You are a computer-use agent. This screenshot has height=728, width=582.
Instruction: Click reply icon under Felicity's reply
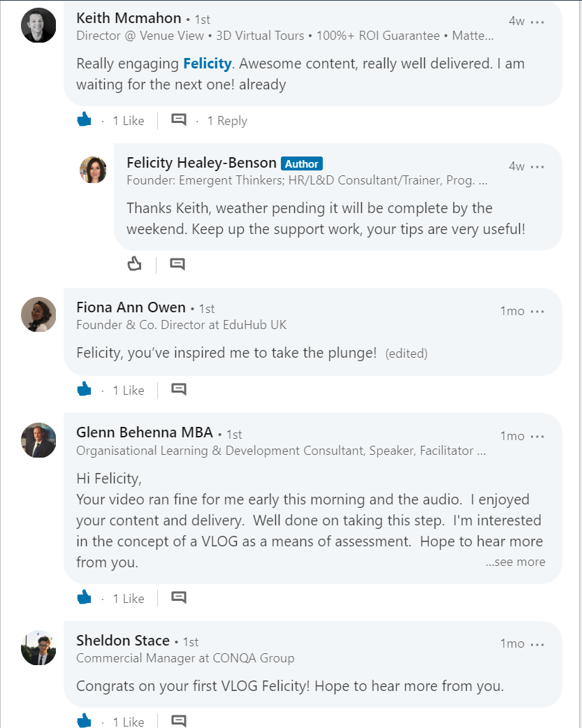(177, 264)
